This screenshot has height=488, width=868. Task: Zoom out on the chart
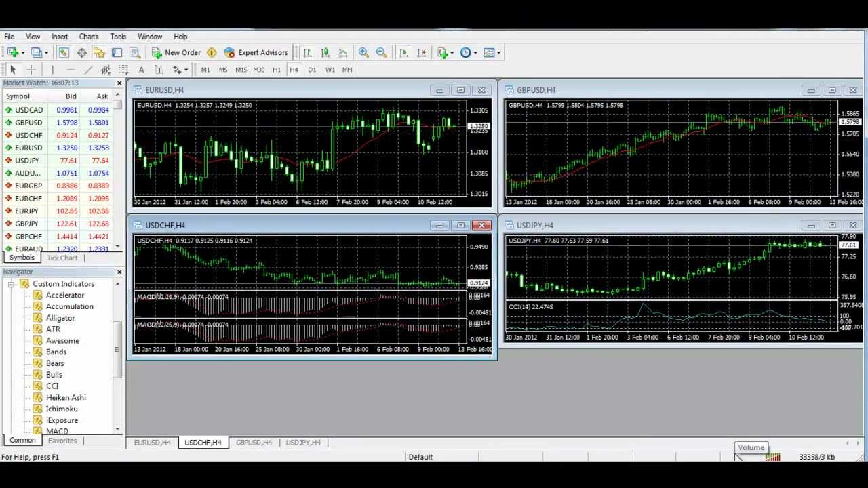click(381, 52)
